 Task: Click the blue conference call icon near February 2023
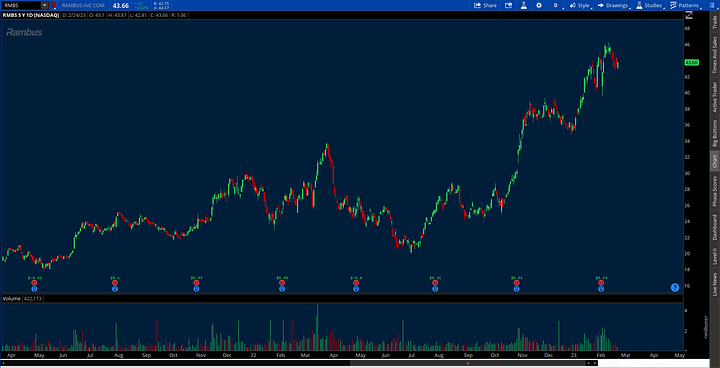point(601,289)
